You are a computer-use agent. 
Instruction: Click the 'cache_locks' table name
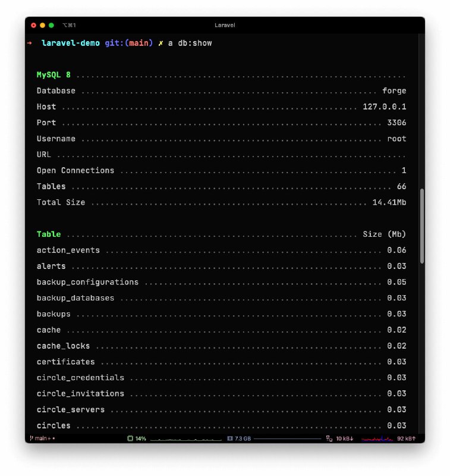(x=64, y=346)
